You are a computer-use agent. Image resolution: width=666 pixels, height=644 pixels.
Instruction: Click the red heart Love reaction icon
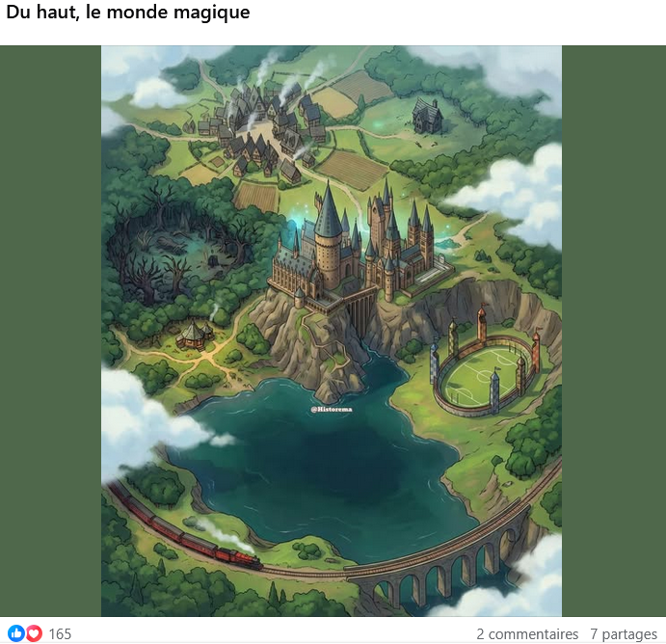click(34, 633)
